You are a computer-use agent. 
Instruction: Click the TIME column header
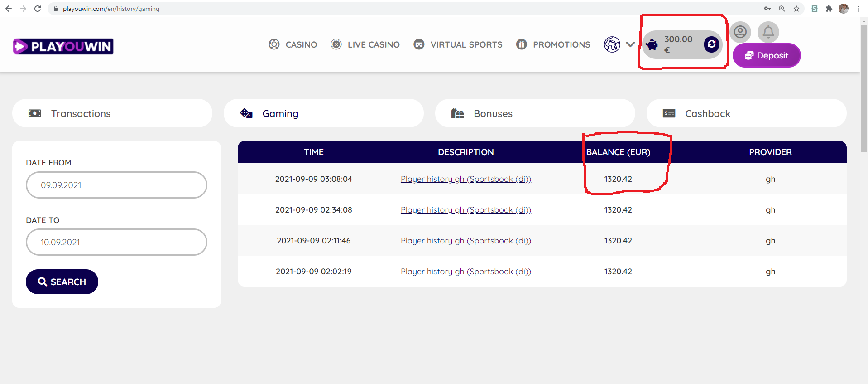coord(314,152)
